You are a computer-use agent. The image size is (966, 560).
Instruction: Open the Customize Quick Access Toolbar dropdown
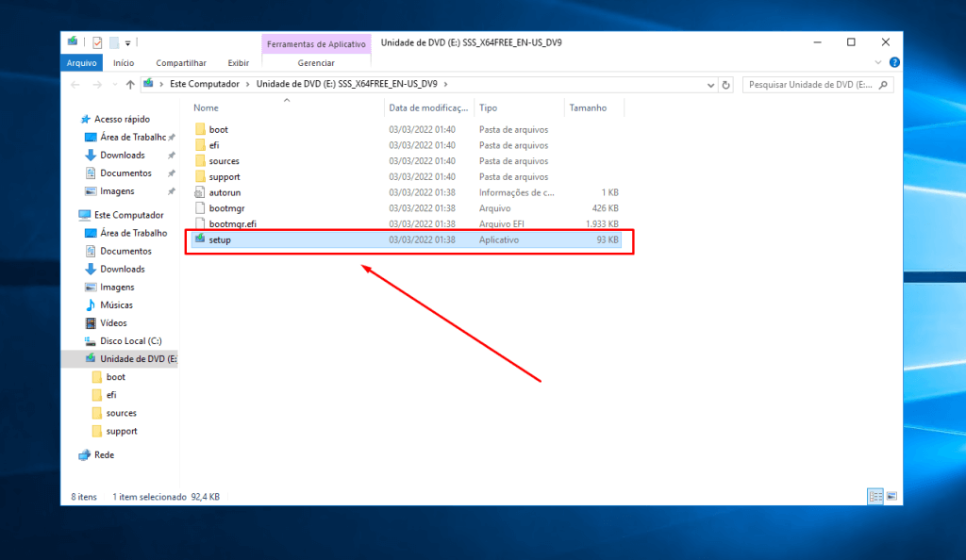click(x=128, y=43)
